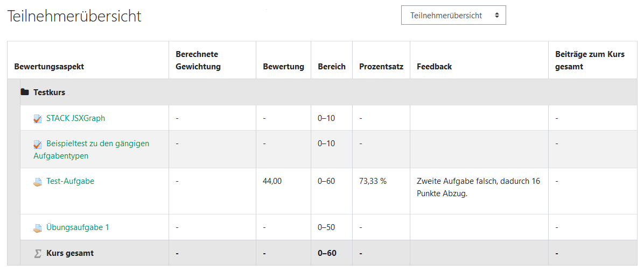This screenshot has height=272, width=644.
Task: Click the dropdown arrows on the Teilnehmerübersicht selector
Action: (x=497, y=15)
